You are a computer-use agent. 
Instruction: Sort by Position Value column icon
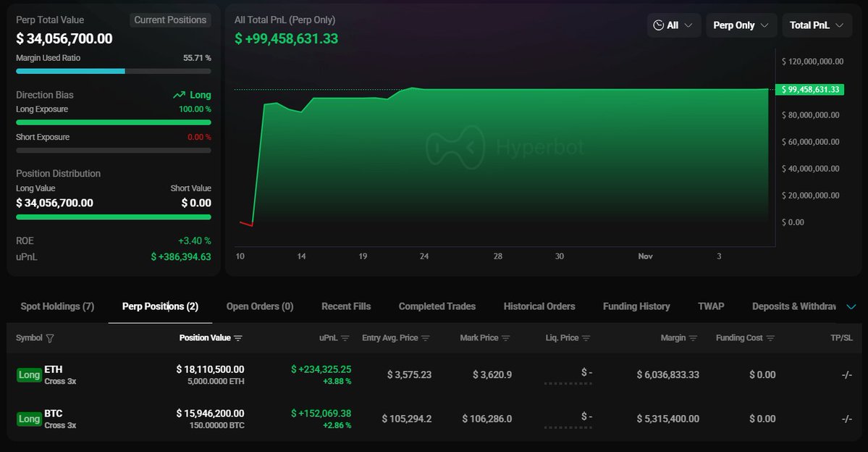tap(238, 338)
